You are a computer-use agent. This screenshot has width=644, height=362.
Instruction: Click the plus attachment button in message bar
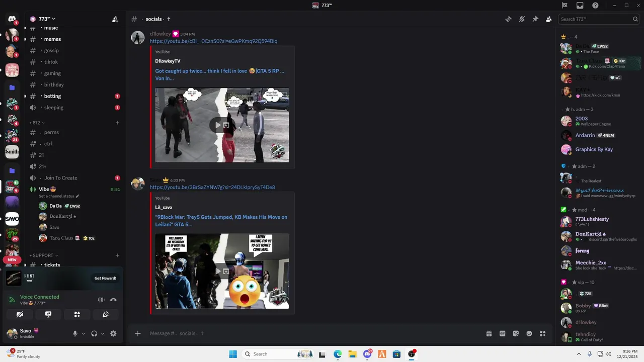tap(138, 333)
